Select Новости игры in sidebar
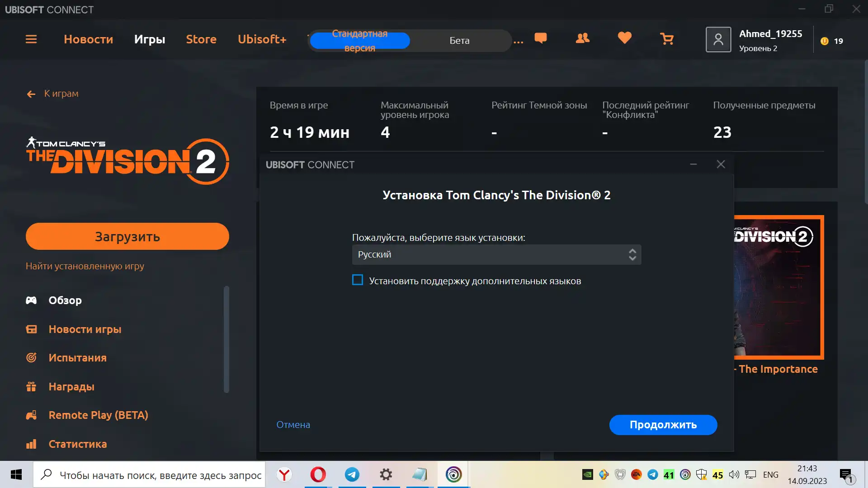This screenshot has width=868, height=488. coord(85,329)
